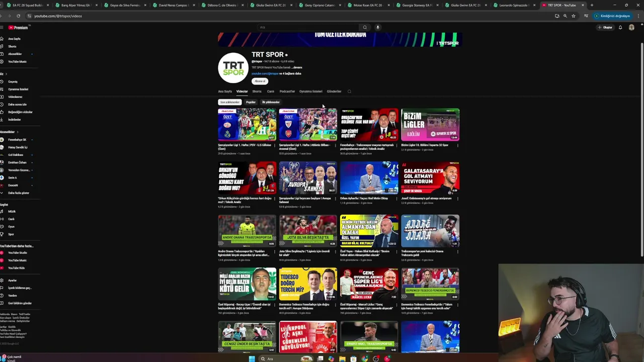Screen dimensions: 644x362
Task: Open YouTube Music circle icon near sidebar top
Action: [x=2, y=61]
